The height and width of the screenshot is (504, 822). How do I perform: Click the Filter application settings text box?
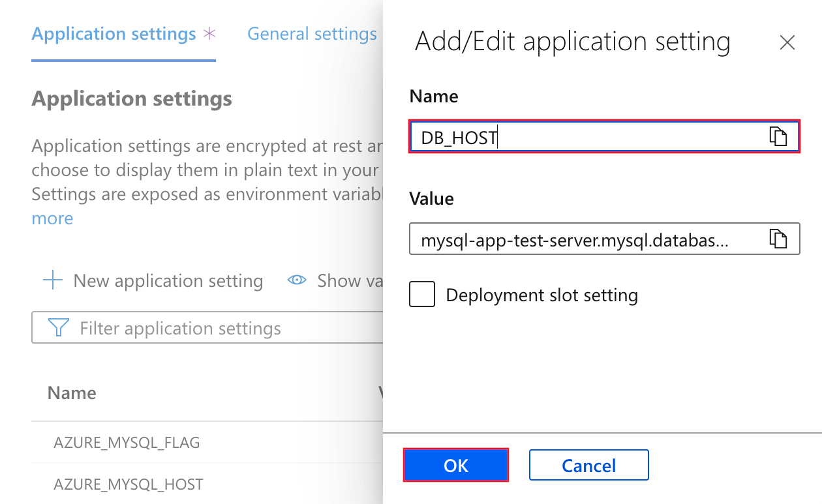coord(222,328)
